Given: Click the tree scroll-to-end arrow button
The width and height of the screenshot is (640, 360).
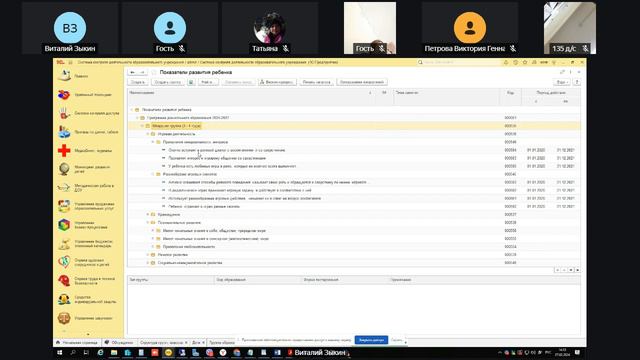Looking at the screenshot, I should [x=578, y=270].
